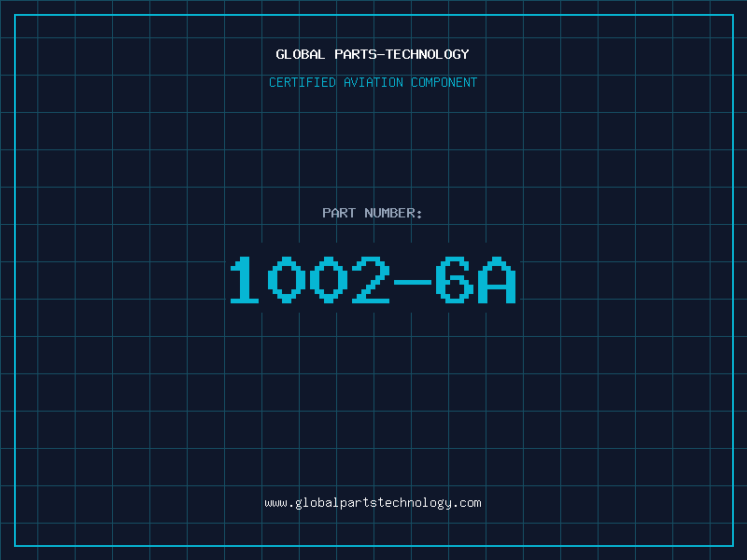Click the www.globalpartstechnology.com website link

tap(373, 503)
